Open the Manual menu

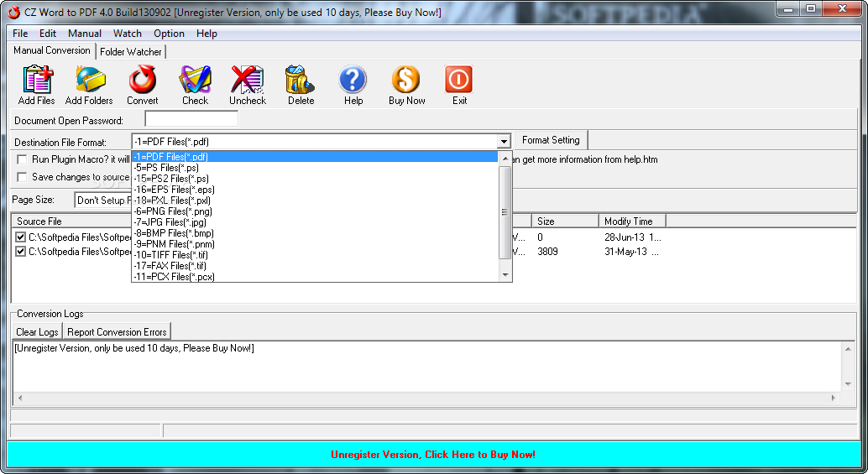coord(85,34)
